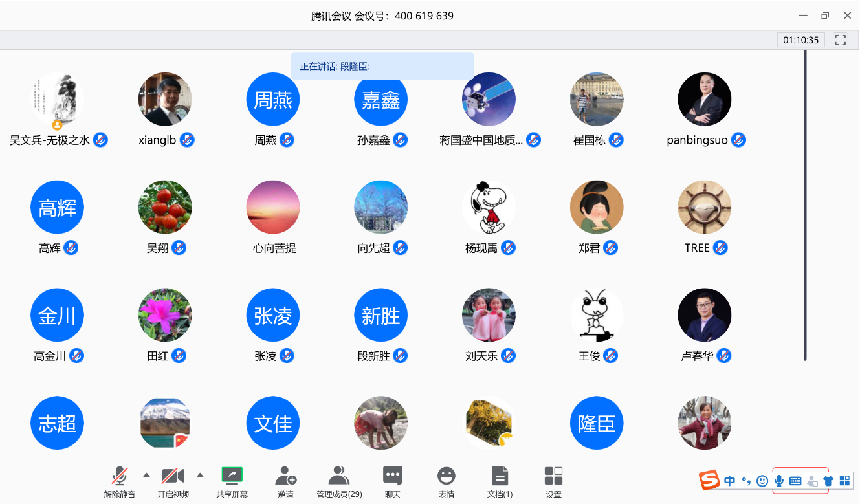Image resolution: width=860 pixels, height=504 pixels.
Task: Enter full screen with the expand icon
Action: coord(841,40)
